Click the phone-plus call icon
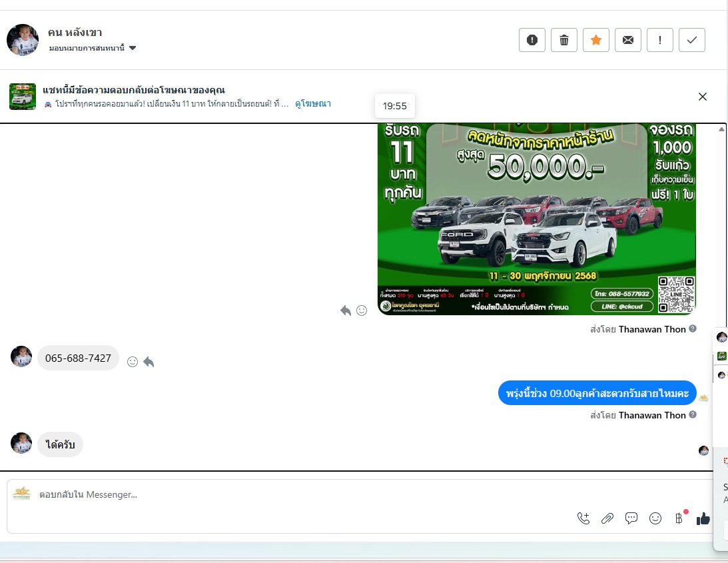The image size is (728, 563). click(583, 518)
